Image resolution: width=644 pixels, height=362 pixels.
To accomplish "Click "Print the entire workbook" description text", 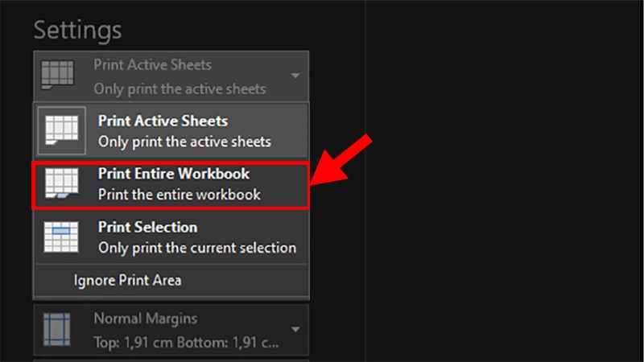I will (x=179, y=195).
